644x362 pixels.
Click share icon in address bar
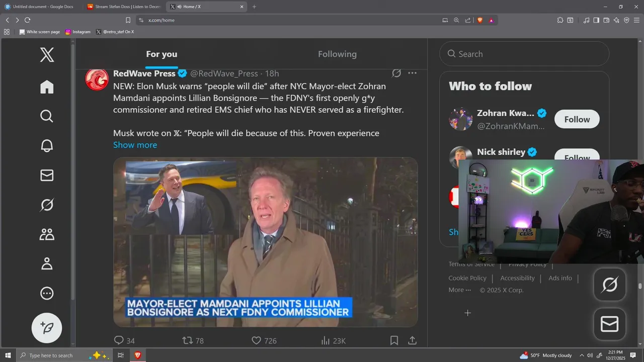tap(468, 20)
